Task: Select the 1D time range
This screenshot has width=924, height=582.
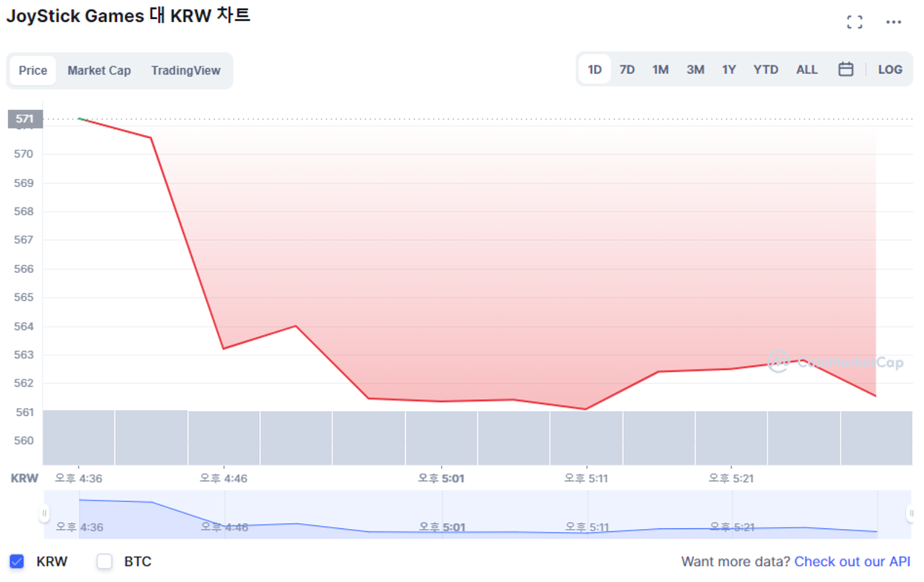Action: point(595,70)
